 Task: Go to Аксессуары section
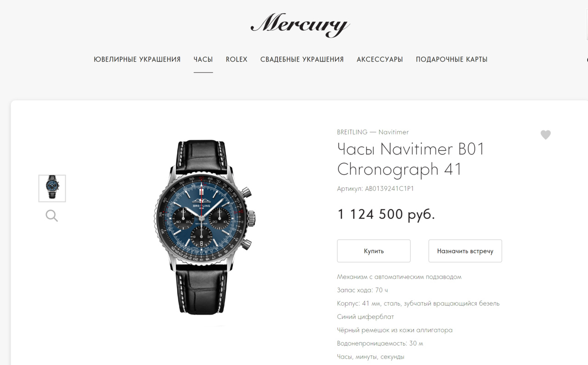pos(380,59)
